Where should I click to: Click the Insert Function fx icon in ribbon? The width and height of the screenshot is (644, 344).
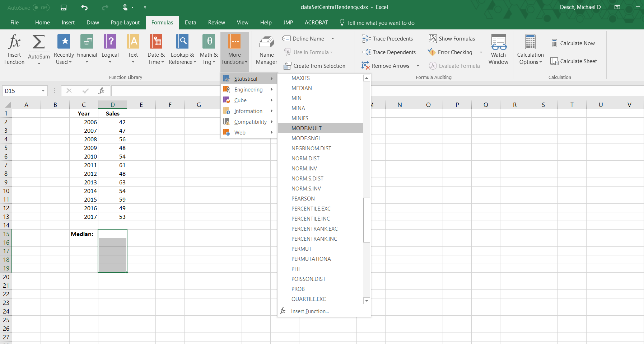pyautogui.click(x=14, y=42)
